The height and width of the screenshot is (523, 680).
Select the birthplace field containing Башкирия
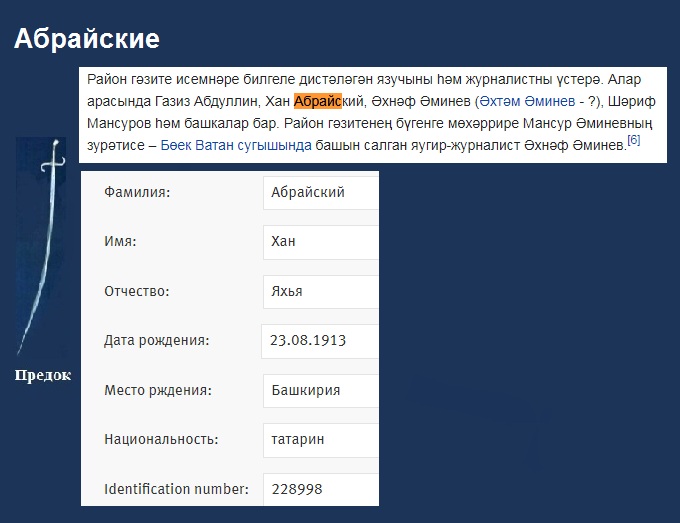[321, 390]
